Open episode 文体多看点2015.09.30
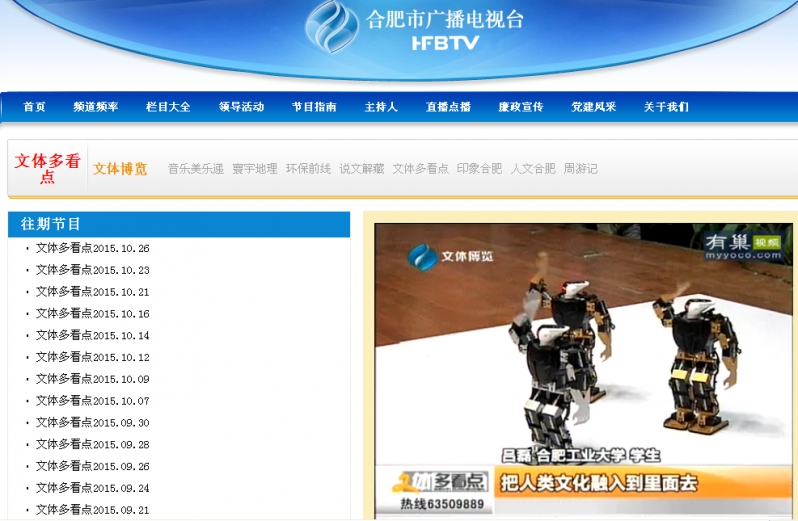 coord(93,423)
